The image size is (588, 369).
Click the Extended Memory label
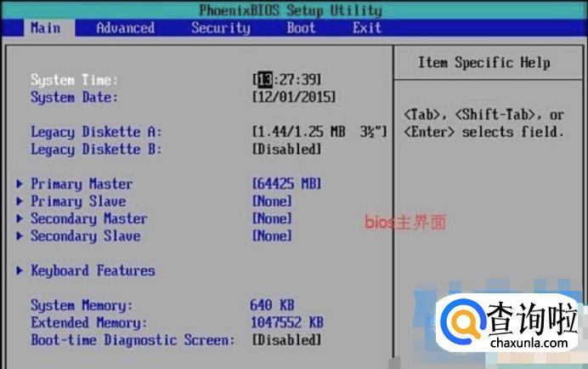88,323
